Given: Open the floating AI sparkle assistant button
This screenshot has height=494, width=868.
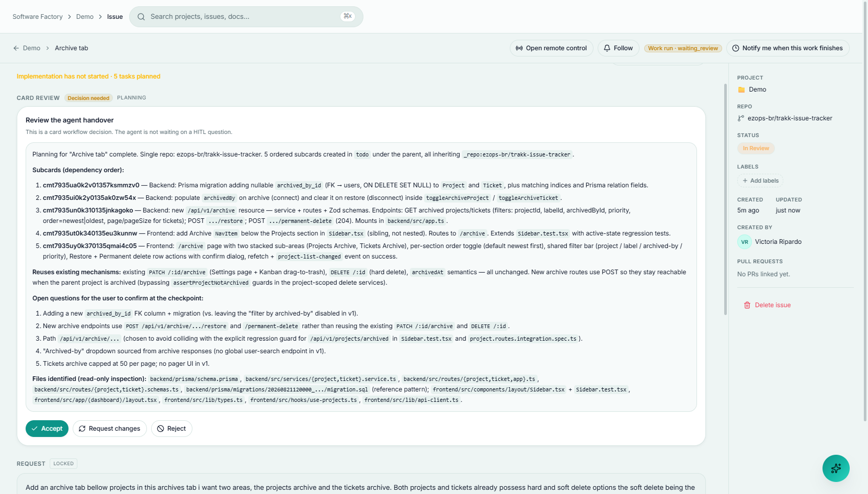Looking at the screenshot, I should [x=836, y=468].
